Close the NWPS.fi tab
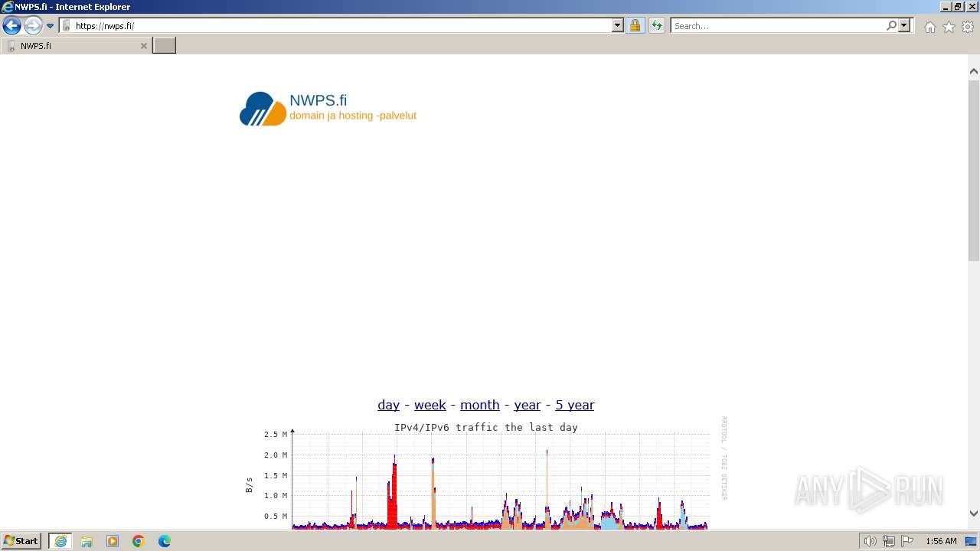980x551 pixels. (x=143, y=46)
